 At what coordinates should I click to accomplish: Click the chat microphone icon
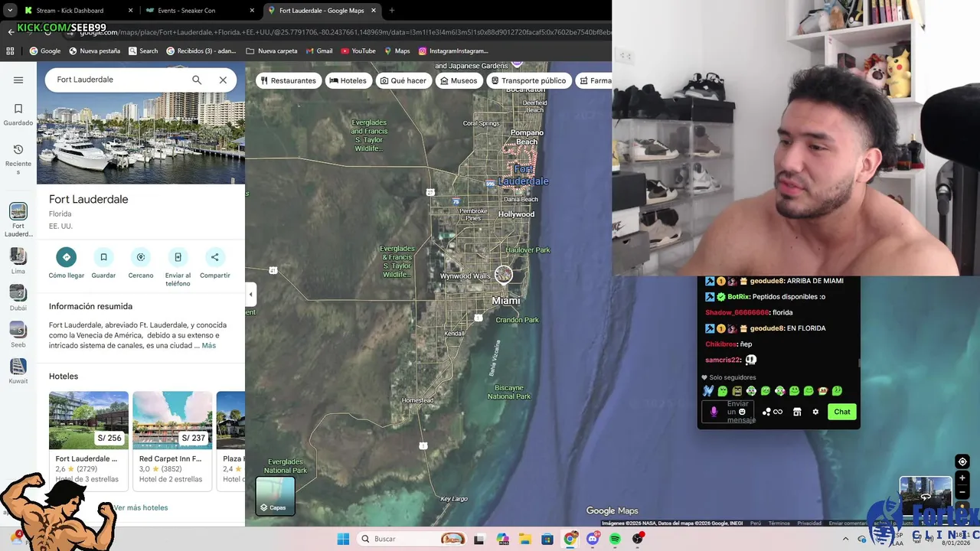(714, 412)
